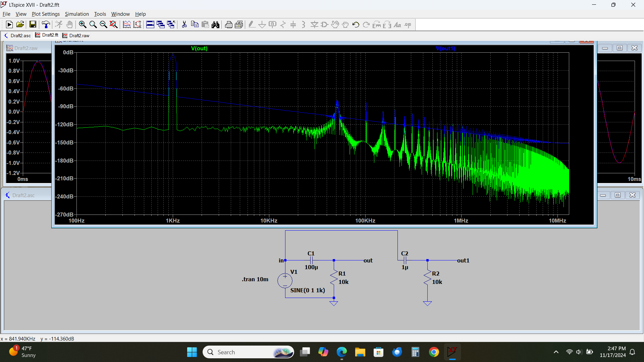
Task: Click the Copy icon in toolbar
Action: (x=195, y=24)
